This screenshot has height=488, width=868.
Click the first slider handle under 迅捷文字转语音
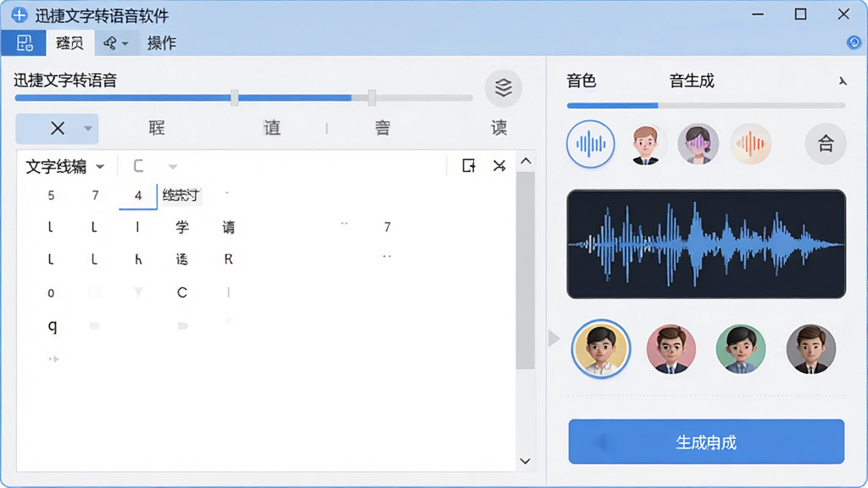coord(235,98)
